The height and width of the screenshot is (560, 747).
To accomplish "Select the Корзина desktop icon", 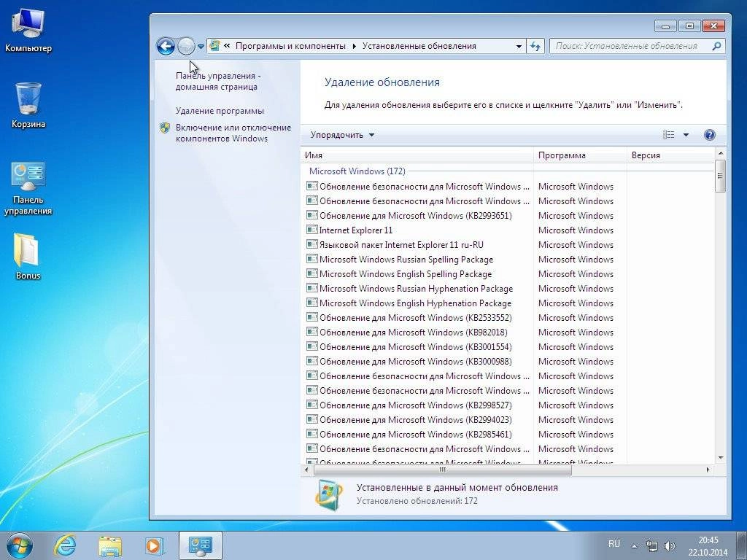I will 28,105.
